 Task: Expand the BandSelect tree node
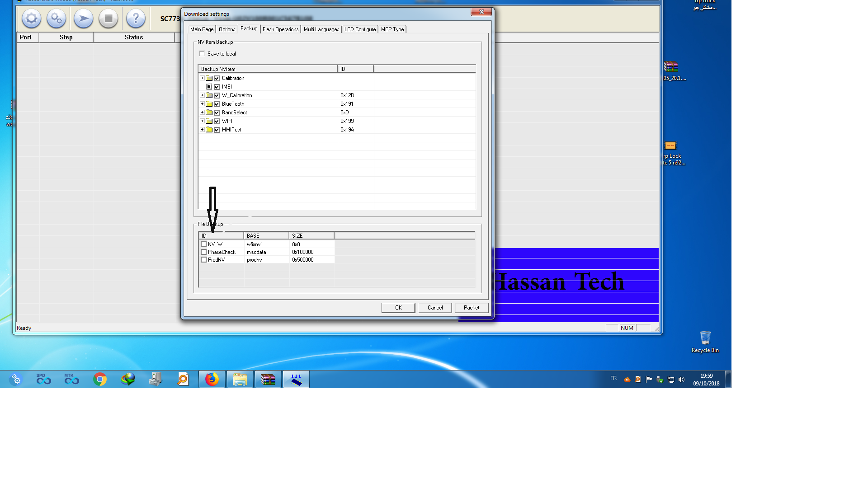click(202, 113)
